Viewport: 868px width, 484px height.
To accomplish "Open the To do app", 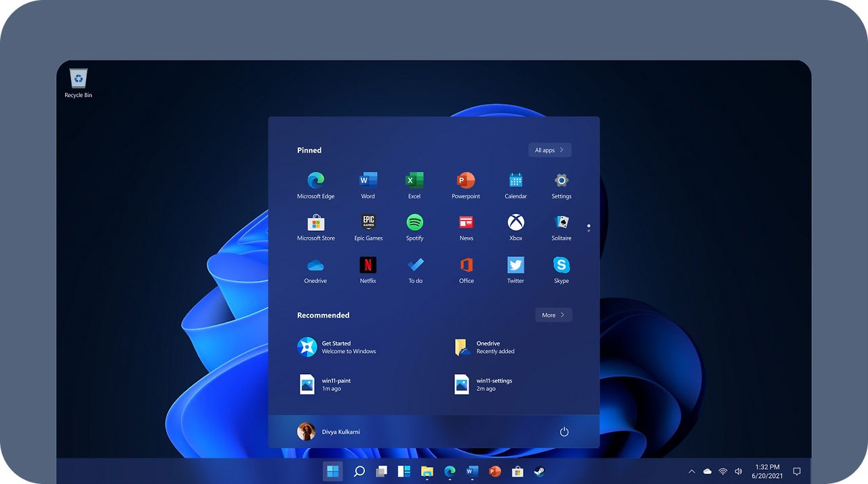I will (x=416, y=270).
